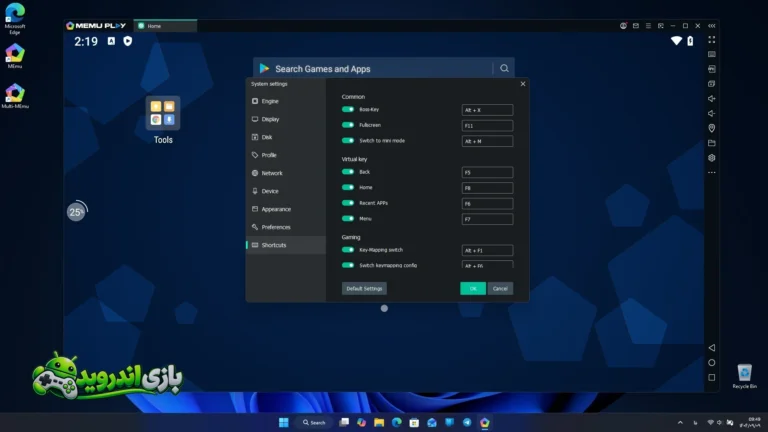Viewport: 768px width, 432px height.
Task: Switch to the Home tab in MEmu
Action: (x=165, y=26)
